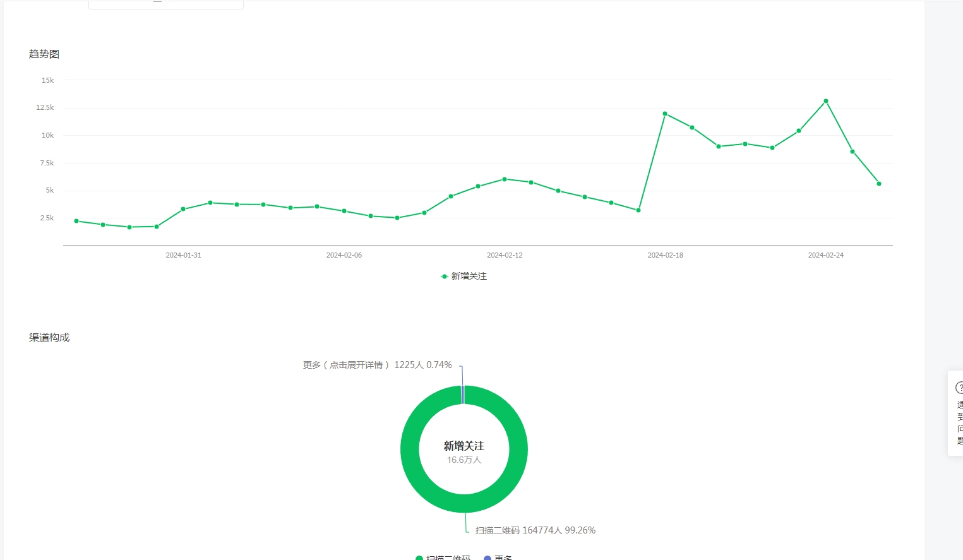Click the 2.5k y-axis label

click(x=47, y=218)
